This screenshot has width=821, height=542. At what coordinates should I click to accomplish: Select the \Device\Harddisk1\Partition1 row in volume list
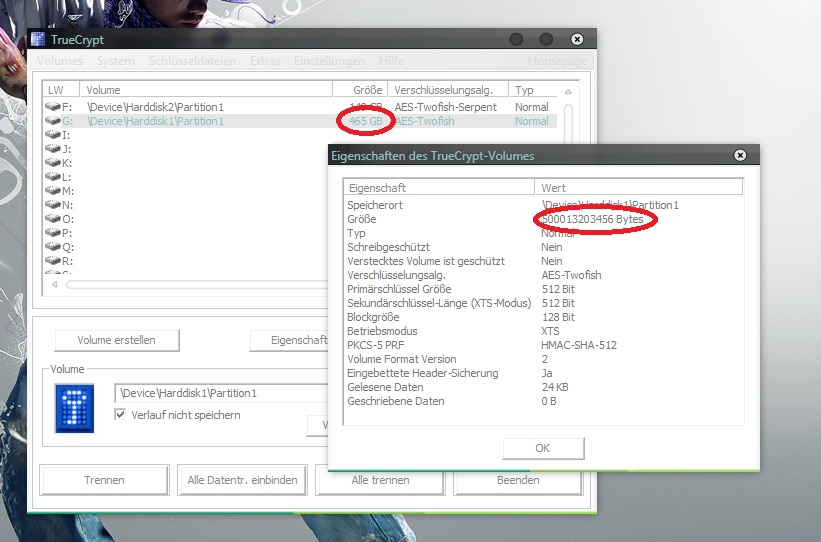(x=300, y=121)
